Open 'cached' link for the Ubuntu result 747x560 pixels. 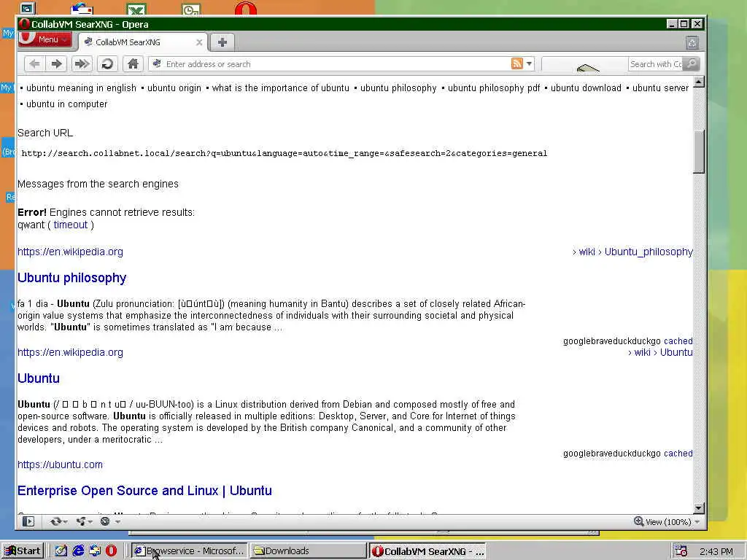pos(678,454)
